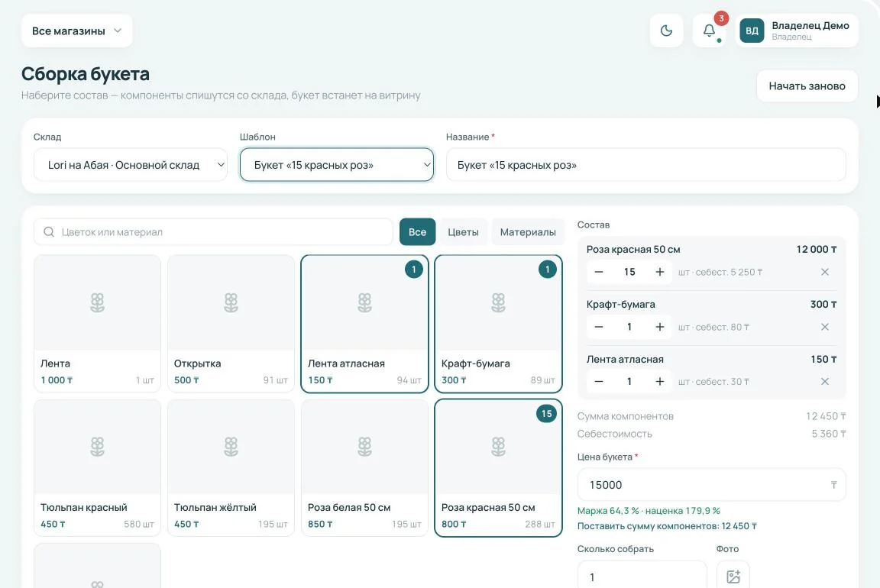Open the Шаблон template dropdown
Image resolution: width=880 pixels, height=588 pixels.
pos(337,165)
